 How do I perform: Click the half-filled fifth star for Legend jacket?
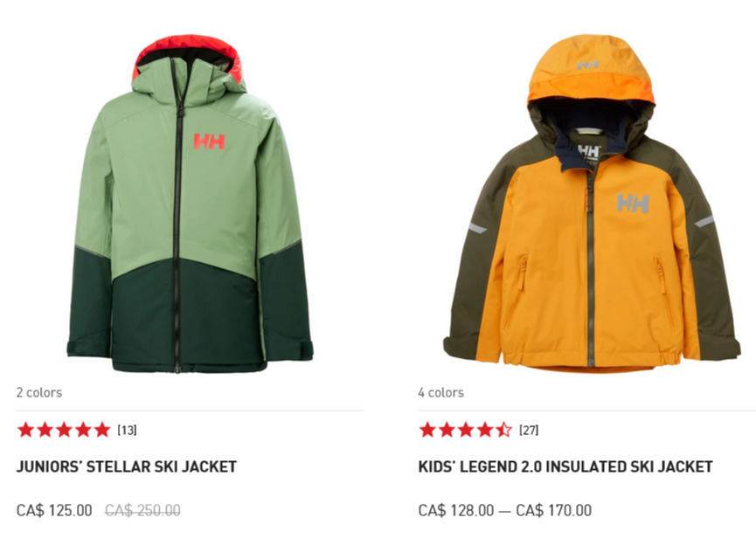[503, 430]
